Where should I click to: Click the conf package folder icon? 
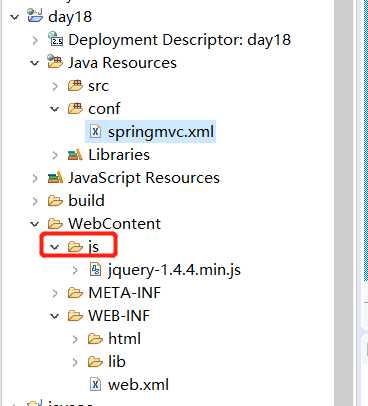(x=75, y=108)
